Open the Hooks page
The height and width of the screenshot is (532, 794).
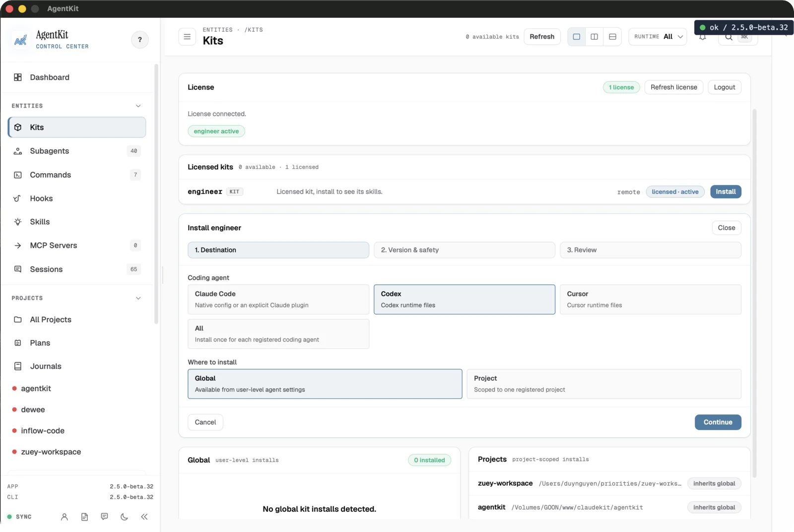77,199
